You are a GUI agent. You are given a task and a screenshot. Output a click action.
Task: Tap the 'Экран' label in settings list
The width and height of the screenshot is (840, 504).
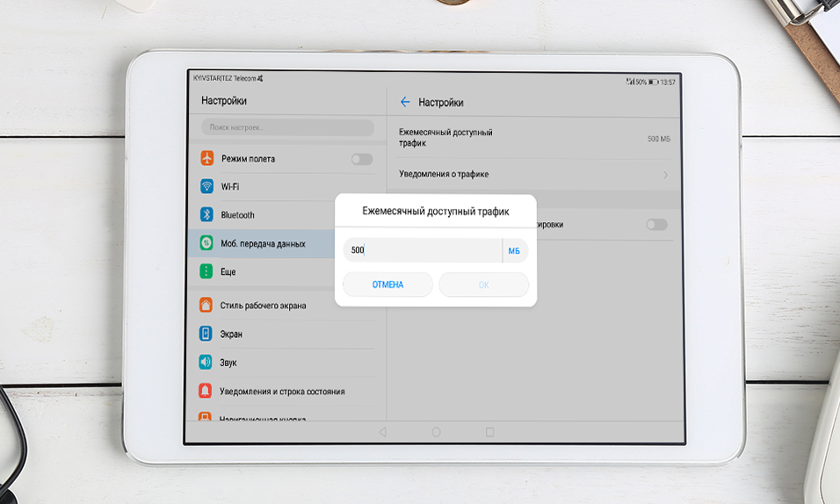click(x=231, y=335)
